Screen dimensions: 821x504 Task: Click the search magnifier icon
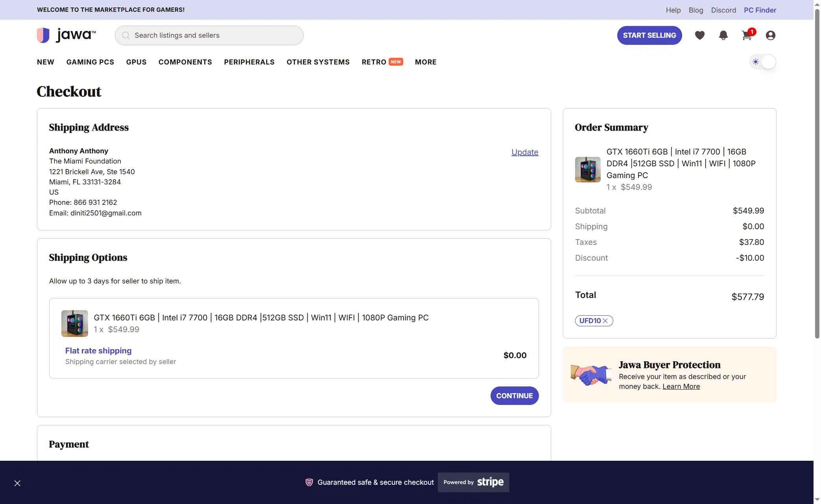126,35
